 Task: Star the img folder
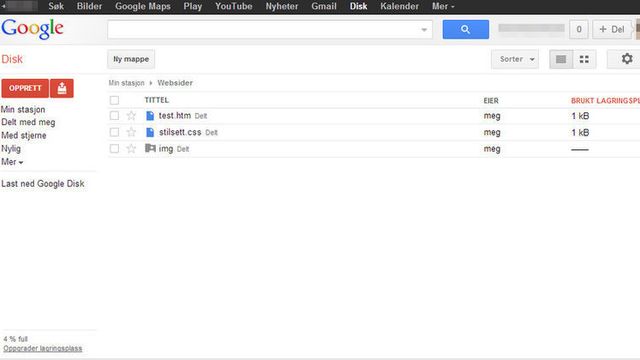(131, 149)
